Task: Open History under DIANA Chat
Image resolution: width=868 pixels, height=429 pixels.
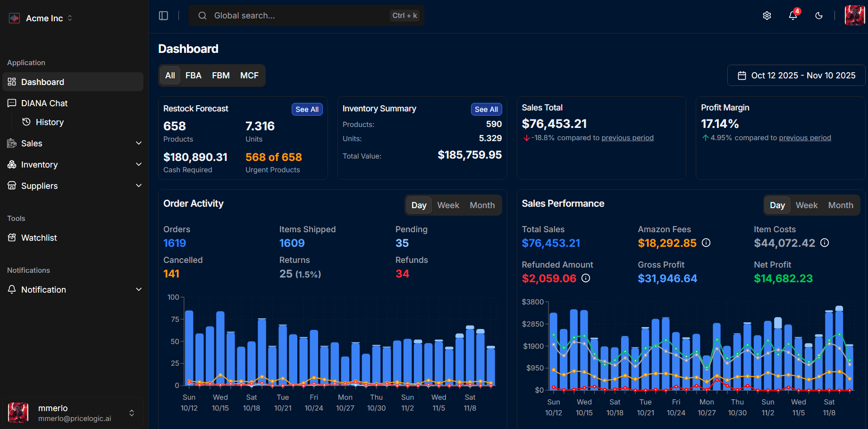Action: pos(50,122)
